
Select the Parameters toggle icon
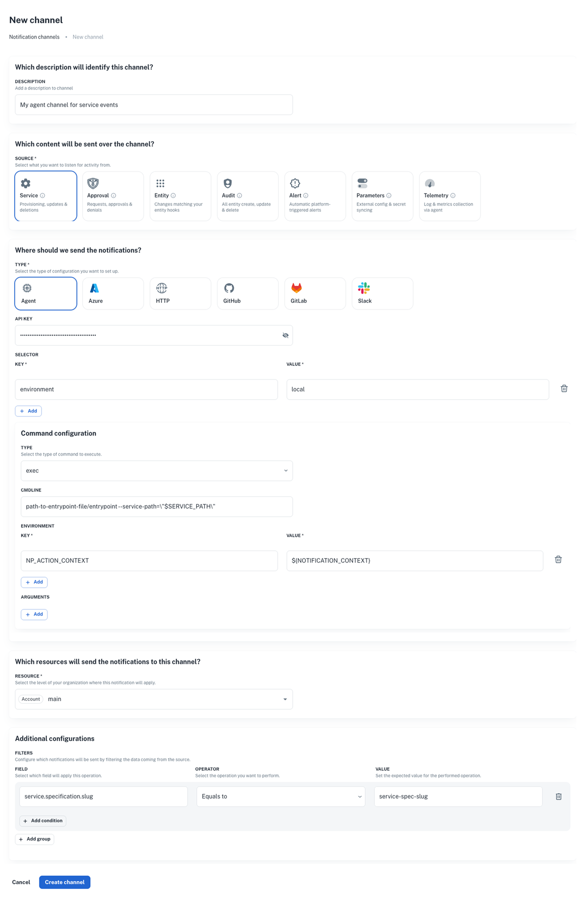pos(362,183)
